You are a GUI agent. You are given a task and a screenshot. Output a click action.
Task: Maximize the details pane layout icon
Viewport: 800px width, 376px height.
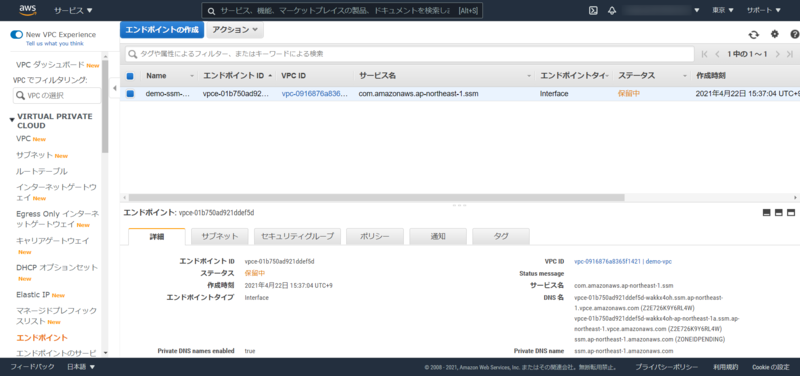point(791,213)
